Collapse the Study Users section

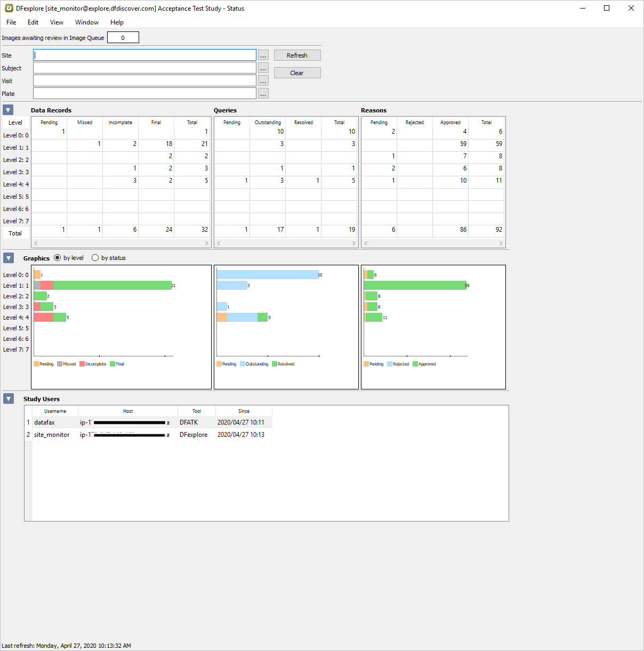tap(8, 398)
